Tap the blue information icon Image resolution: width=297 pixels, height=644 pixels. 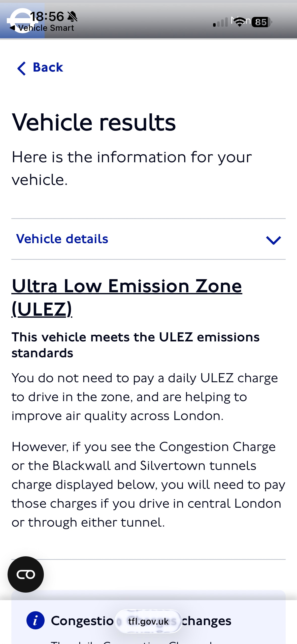click(x=35, y=620)
